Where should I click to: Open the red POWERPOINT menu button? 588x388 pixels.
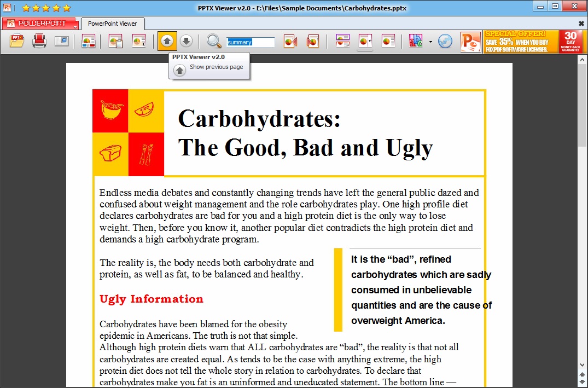click(x=40, y=24)
